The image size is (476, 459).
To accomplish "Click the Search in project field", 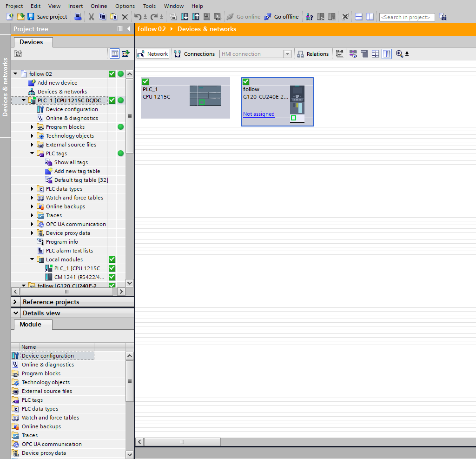I will pos(407,17).
